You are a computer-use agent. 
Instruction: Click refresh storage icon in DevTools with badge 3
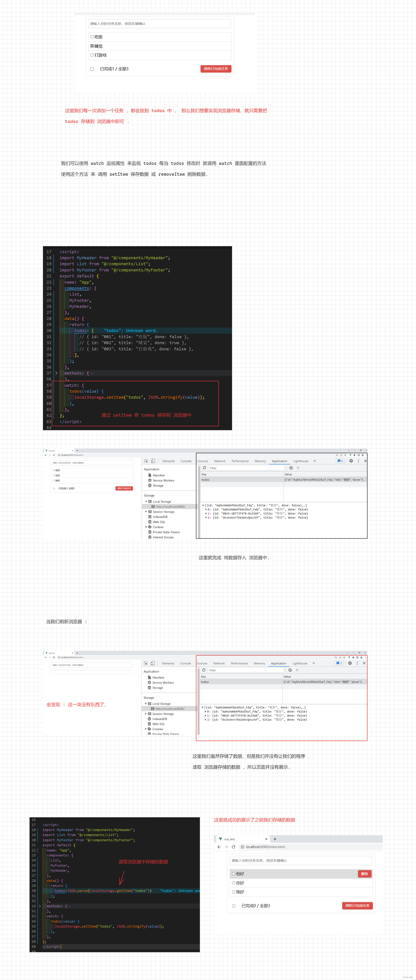coord(204,670)
